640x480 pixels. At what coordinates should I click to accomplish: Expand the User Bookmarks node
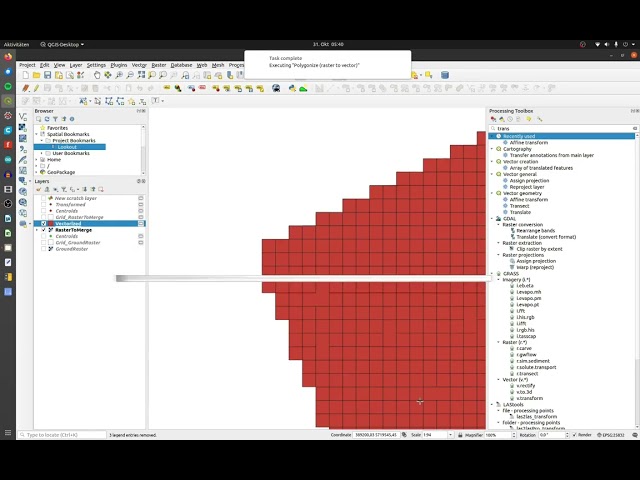pos(42,153)
